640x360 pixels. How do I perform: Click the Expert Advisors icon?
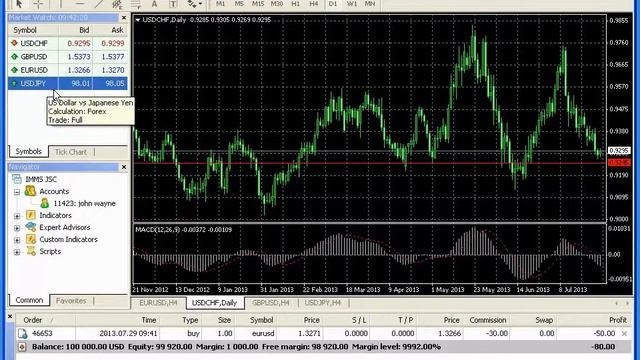pyautogui.click(x=31, y=227)
